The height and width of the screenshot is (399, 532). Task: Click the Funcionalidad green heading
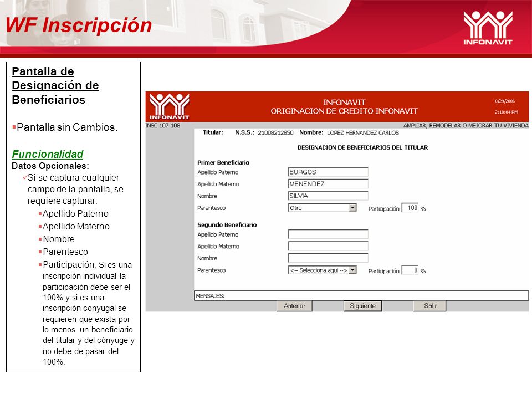tap(48, 155)
